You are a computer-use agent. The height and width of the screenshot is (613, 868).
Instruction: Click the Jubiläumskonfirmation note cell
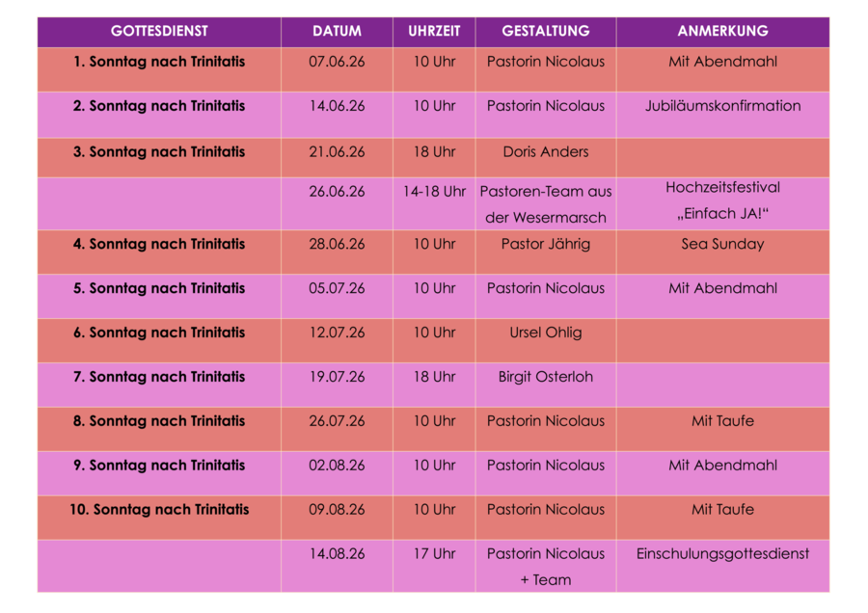coord(723,115)
